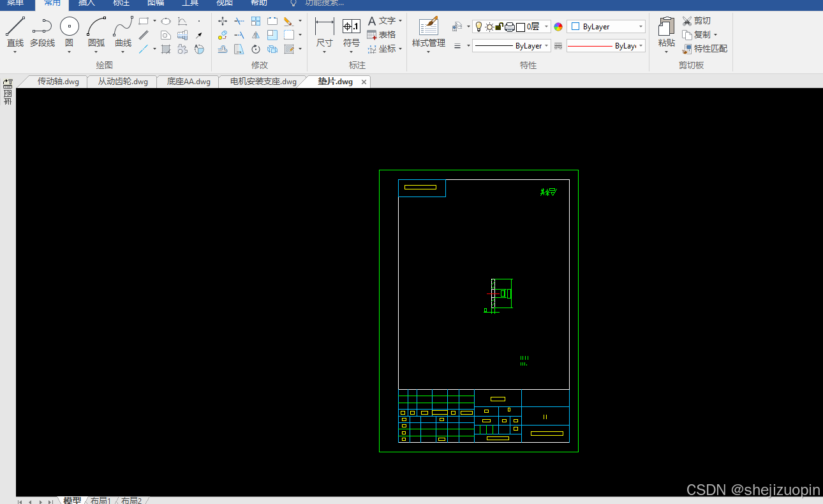Switch to the 视图 ribbon tab
Screen dimensions: 823x504
click(224, 3)
